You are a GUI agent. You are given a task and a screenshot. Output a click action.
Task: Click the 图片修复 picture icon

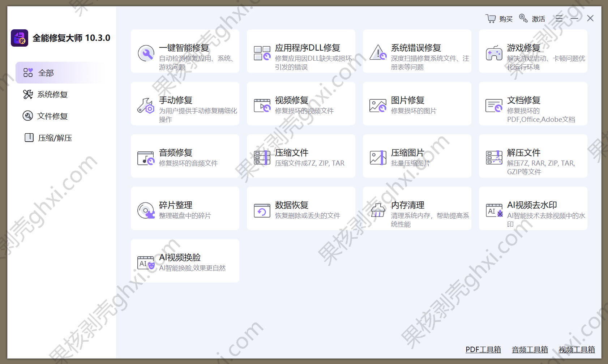tap(378, 106)
